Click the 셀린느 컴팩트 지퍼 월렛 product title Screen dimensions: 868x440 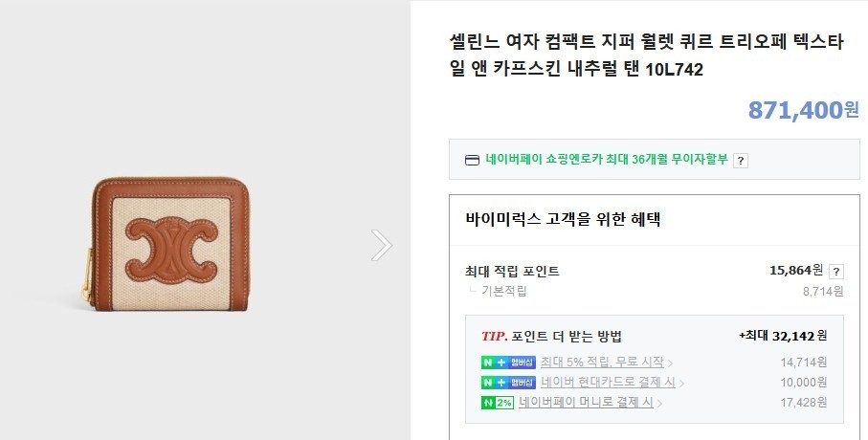[646, 55]
